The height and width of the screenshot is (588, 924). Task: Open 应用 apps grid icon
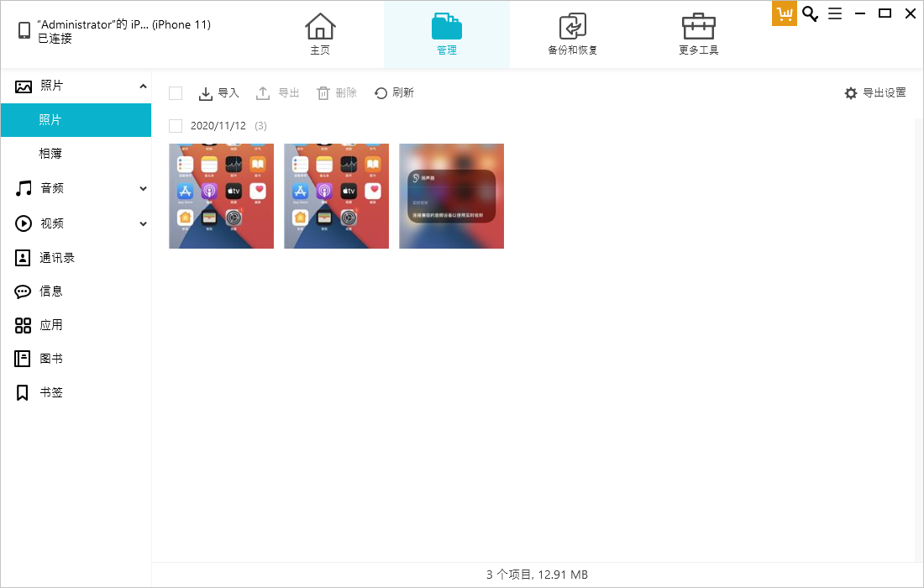click(23, 325)
